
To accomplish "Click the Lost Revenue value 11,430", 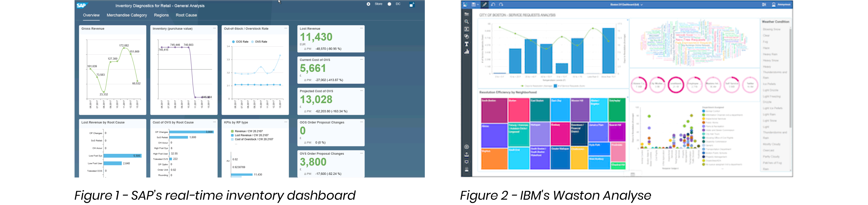I will [316, 37].
